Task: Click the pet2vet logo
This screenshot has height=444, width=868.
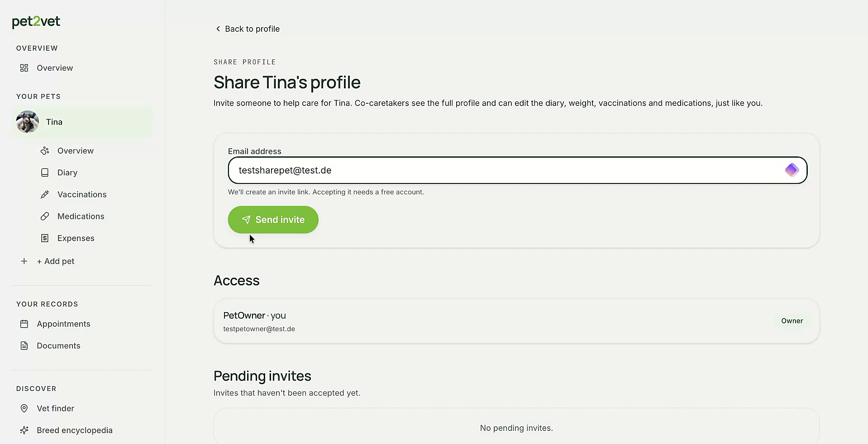Action: (x=36, y=22)
